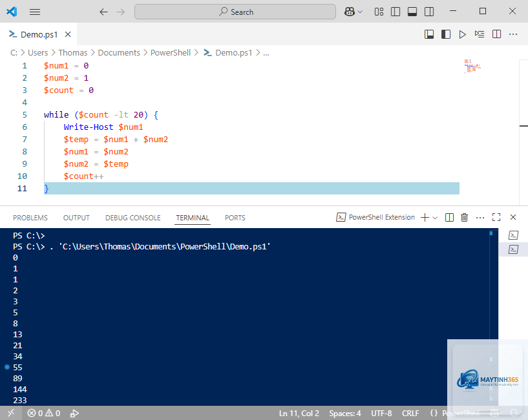Kill terminal with trash icon
528x420 pixels.
click(465, 218)
